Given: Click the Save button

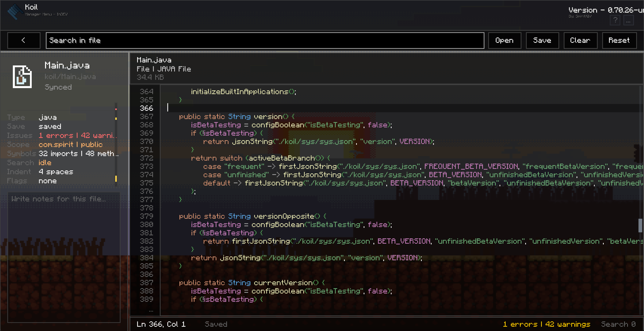Looking at the screenshot, I should pyautogui.click(x=542, y=40).
